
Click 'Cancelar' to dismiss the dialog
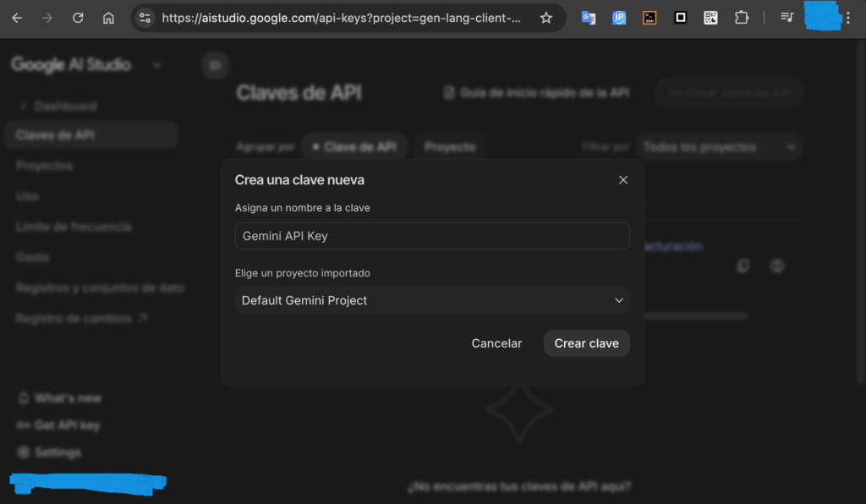tap(496, 343)
